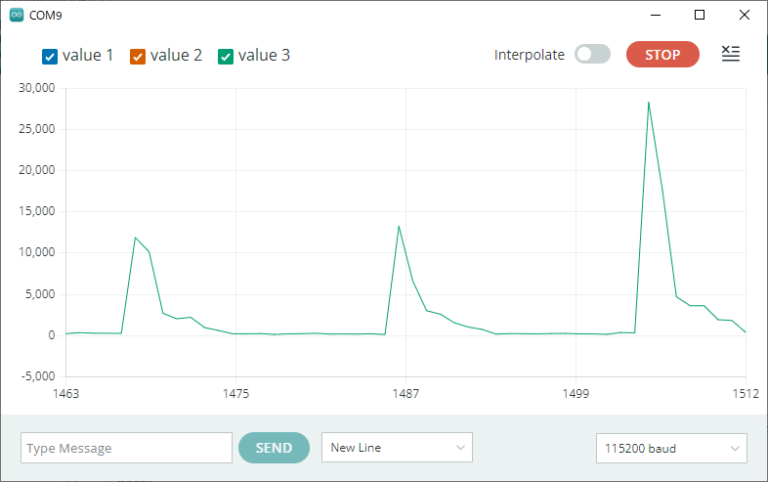The image size is (768, 482).
Task: Minimize the COM9 plotter window
Action: pyautogui.click(x=656, y=15)
